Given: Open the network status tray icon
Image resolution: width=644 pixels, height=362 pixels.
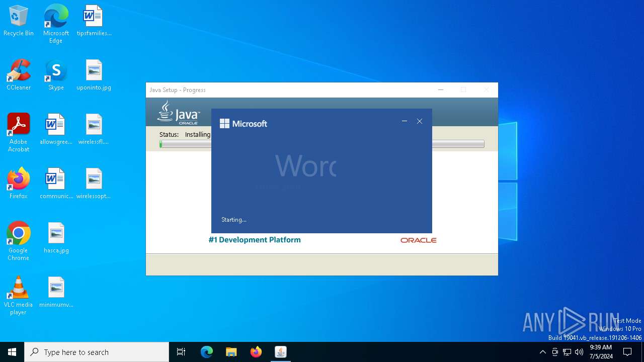Looking at the screenshot, I should click(567, 352).
